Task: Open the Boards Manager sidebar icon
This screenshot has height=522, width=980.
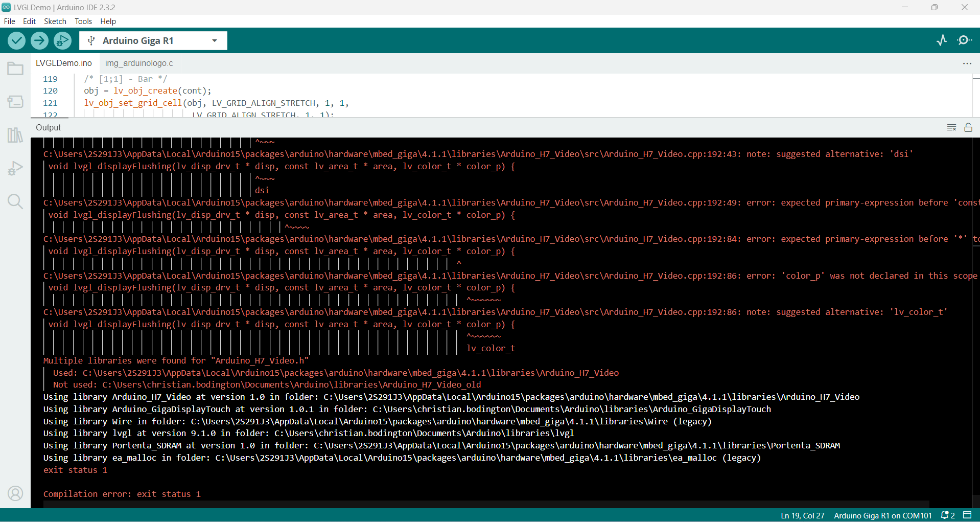Action: (15, 102)
